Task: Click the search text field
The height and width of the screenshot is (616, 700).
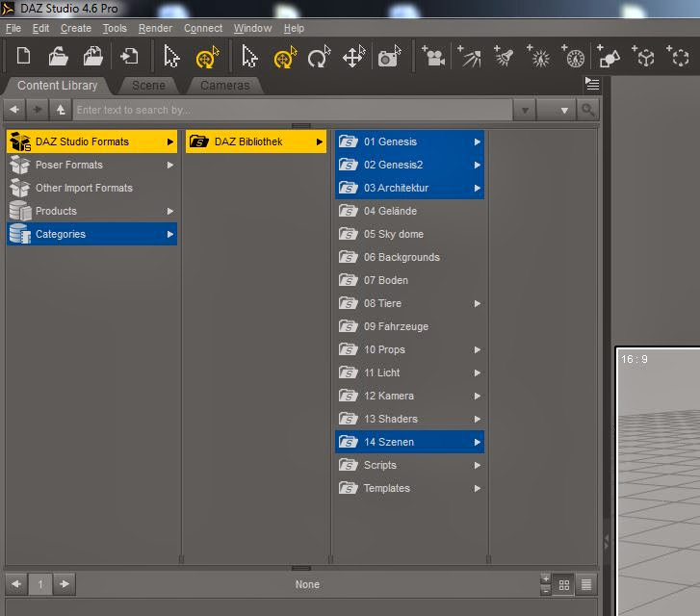Action: pos(292,110)
